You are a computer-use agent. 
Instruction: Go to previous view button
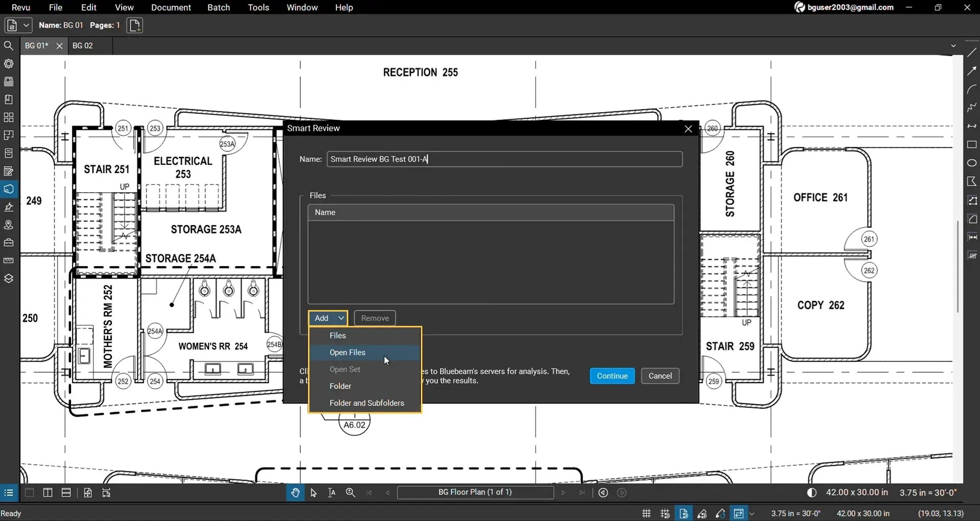pos(603,493)
